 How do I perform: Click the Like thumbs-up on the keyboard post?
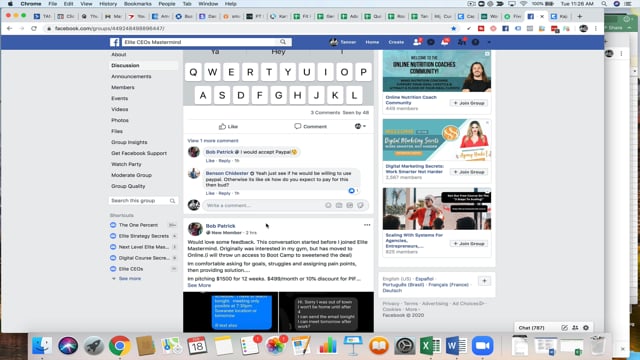pyautogui.click(x=228, y=127)
